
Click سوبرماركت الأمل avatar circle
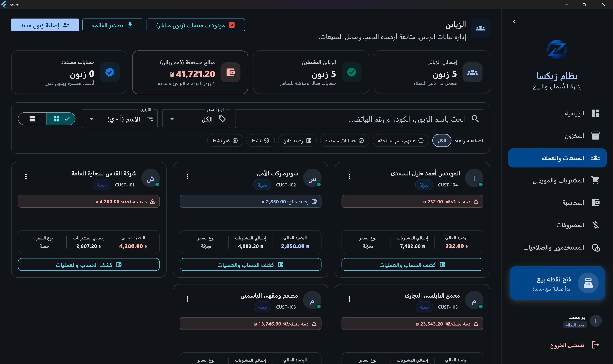click(312, 178)
